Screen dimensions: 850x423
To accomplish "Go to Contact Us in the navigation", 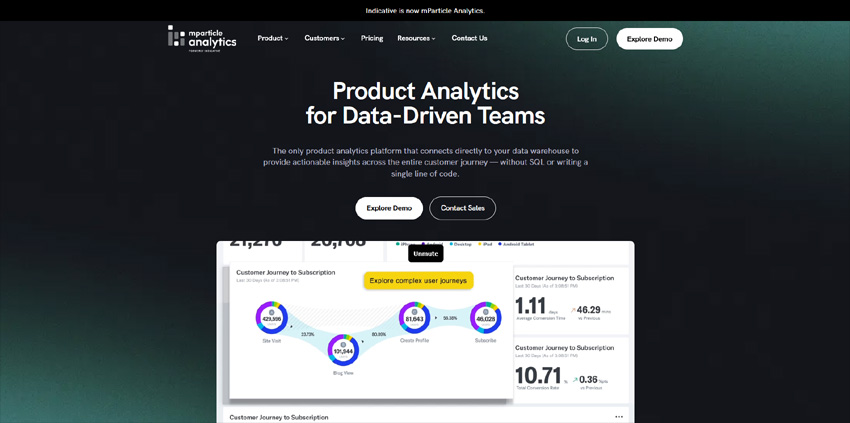I will point(469,39).
